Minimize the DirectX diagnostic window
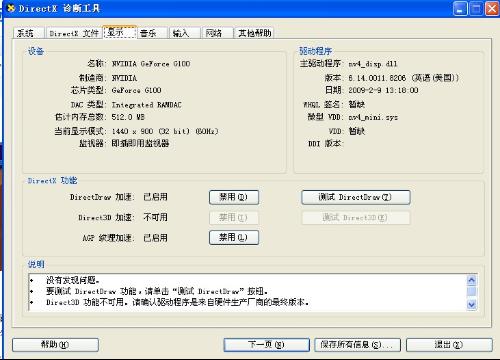The image size is (500, 360). tap(460, 9)
